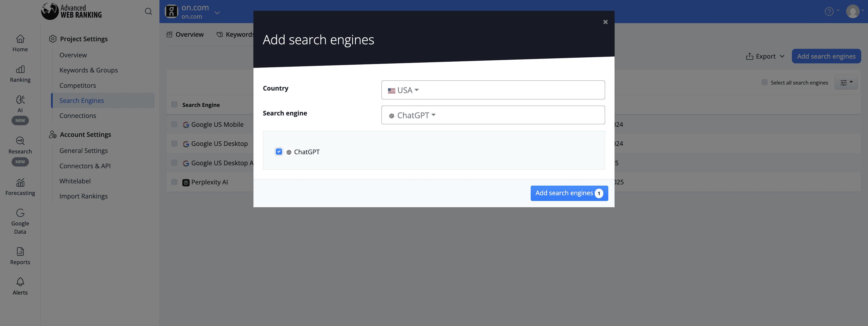868x326 pixels.
Task: Click the Perplexity AI row text
Action: pyautogui.click(x=209, y=182)
